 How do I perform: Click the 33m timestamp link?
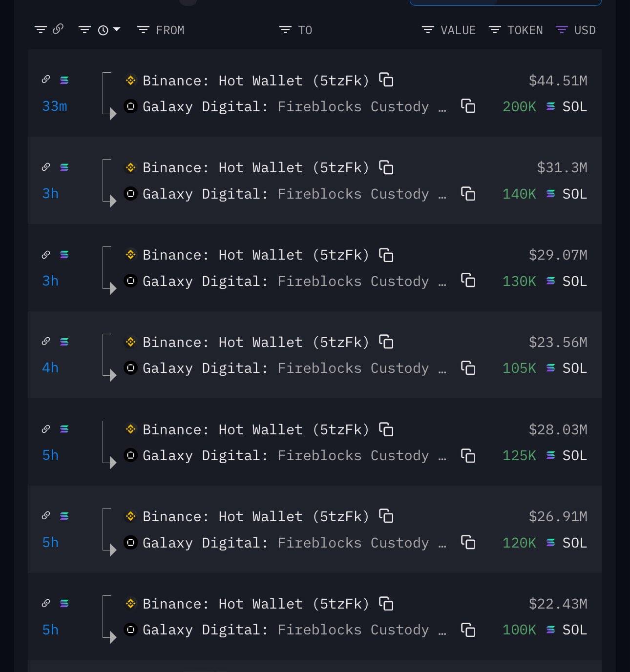tap(55, 106)
